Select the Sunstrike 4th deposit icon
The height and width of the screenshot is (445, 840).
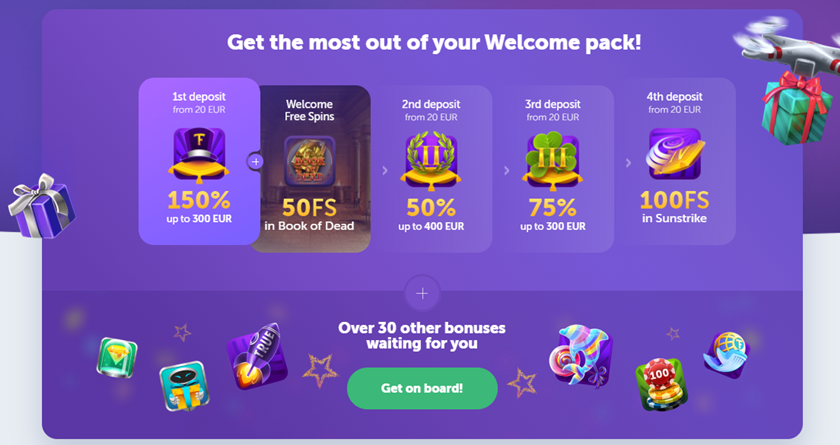coord(674,154)
